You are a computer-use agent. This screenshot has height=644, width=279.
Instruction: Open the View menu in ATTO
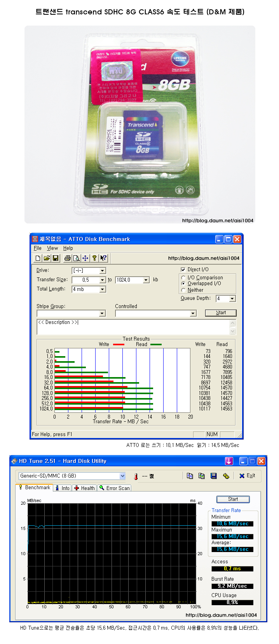(x=52, y=248)
